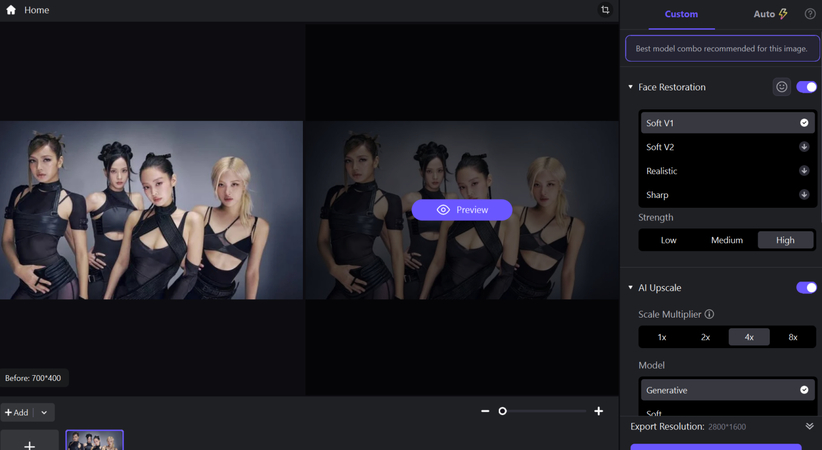Set Strength to Low

(x=668, y=240)
